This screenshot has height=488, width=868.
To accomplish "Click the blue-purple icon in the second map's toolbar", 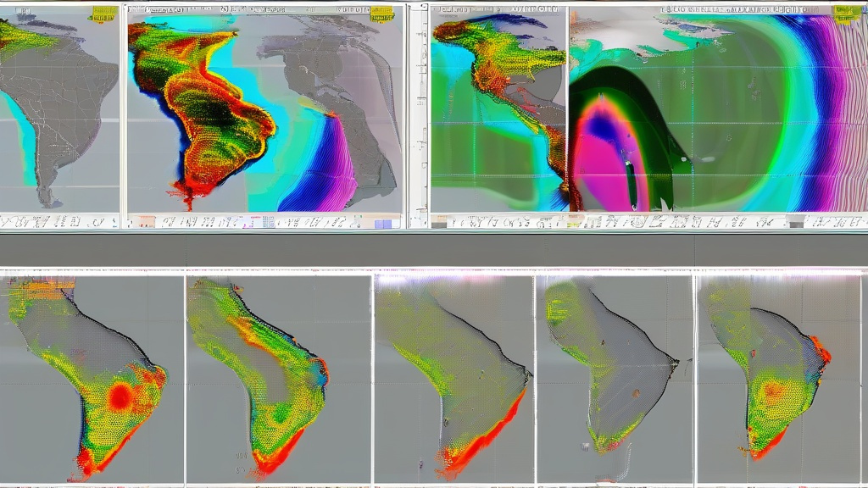I will click(x=383, y=224).
